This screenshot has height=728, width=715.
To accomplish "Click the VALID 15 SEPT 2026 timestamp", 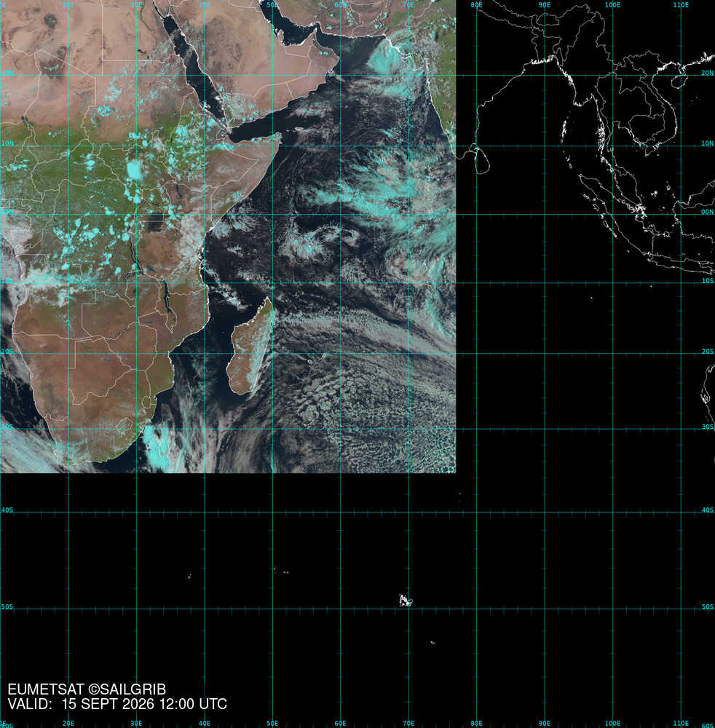I will (117, 704).
